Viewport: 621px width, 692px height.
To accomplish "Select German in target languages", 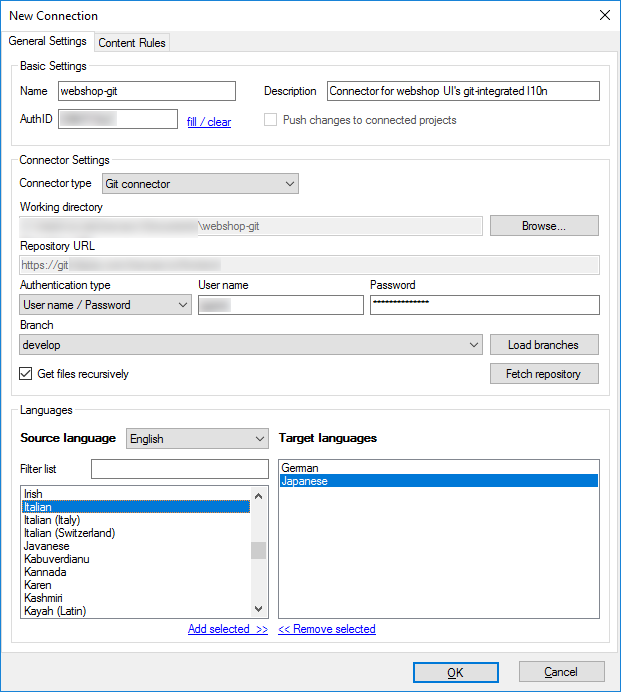I will 300,468.
